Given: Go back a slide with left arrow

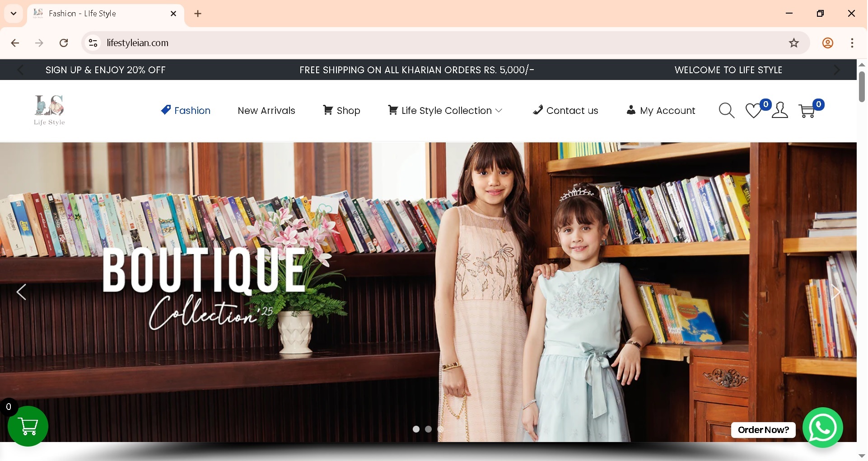Looking at the screenshot, I should 21,292.
